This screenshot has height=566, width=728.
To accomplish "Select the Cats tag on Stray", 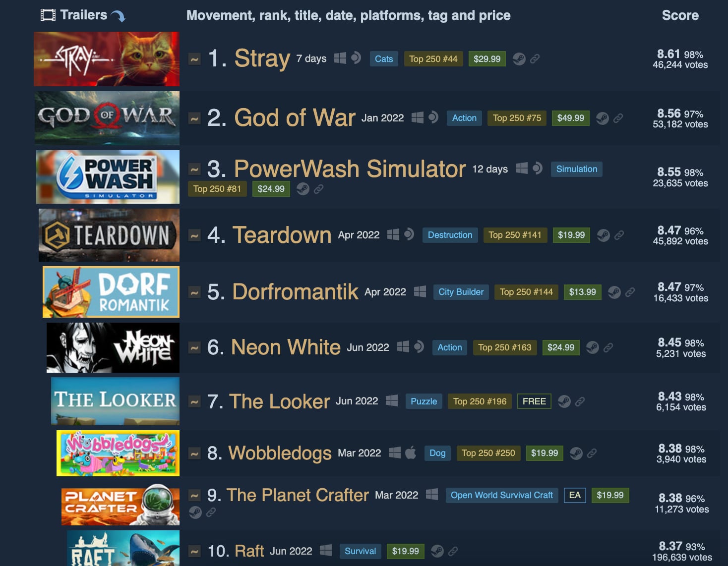I will pyautogui.click(x=384, y=59).
